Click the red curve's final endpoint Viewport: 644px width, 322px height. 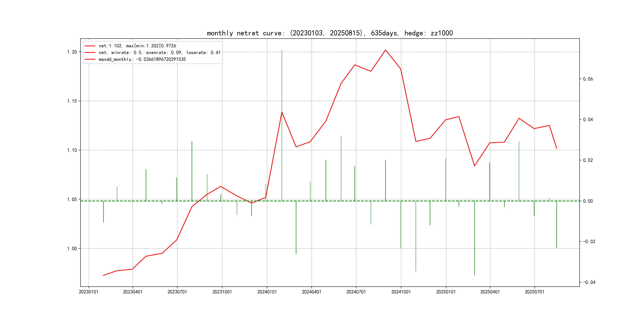pyautogui.click(x=557, y=148)
